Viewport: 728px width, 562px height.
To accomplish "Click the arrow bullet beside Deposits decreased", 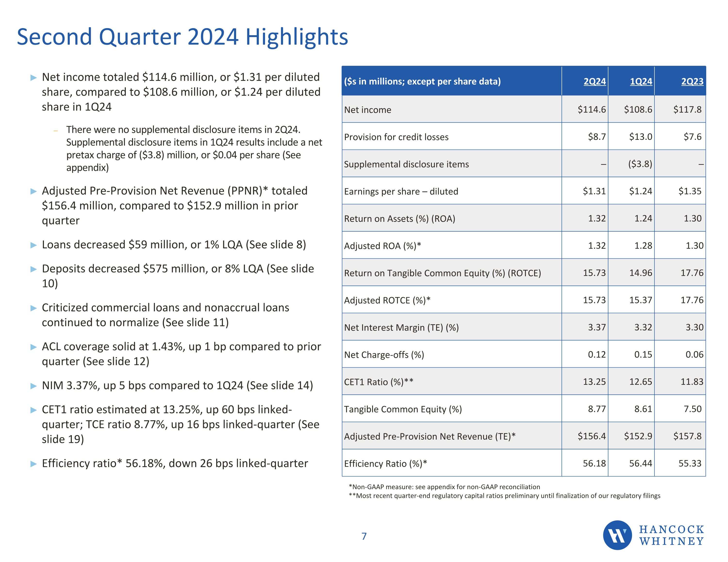I will pyautogui.click(x=33, y=269).
